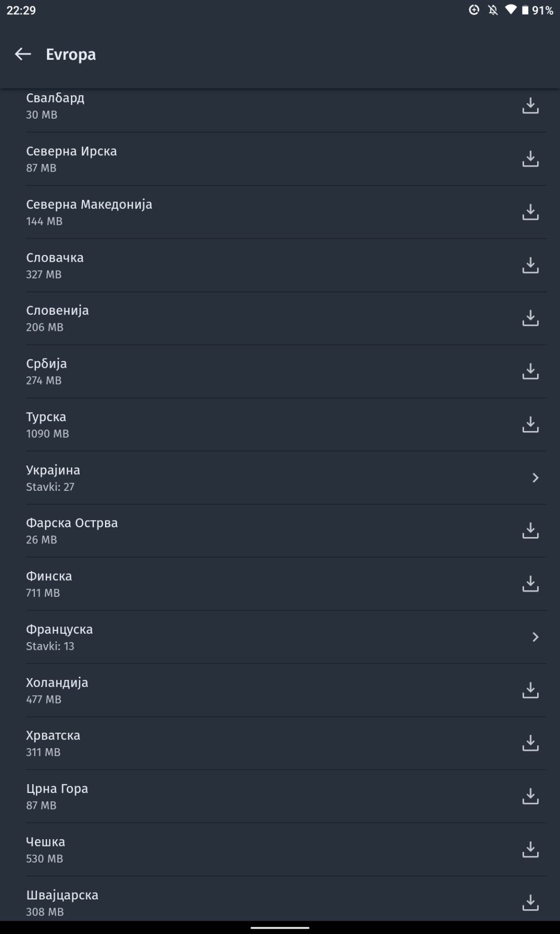The image size is (560, 934).
Task: Tap the Evropa page title
Action: [x=71, y=54]
